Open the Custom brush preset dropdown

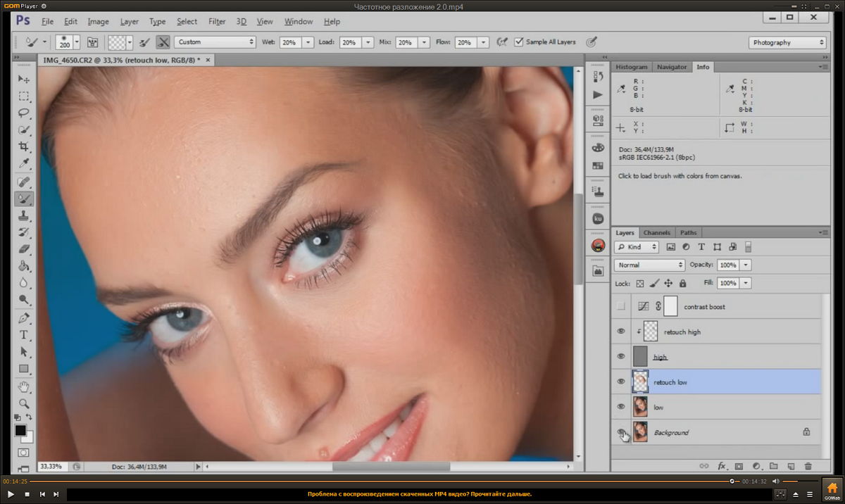pyautogui.click(x=215, y=42)
